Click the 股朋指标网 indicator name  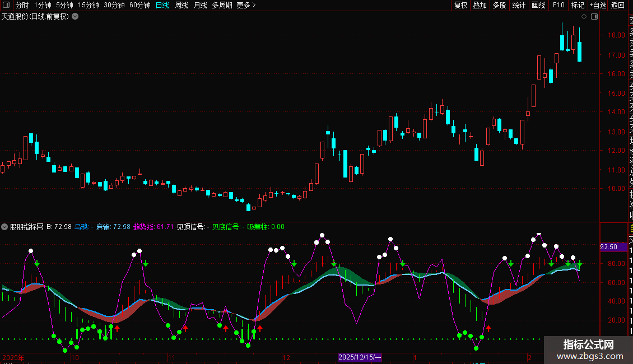click(27, 227)
